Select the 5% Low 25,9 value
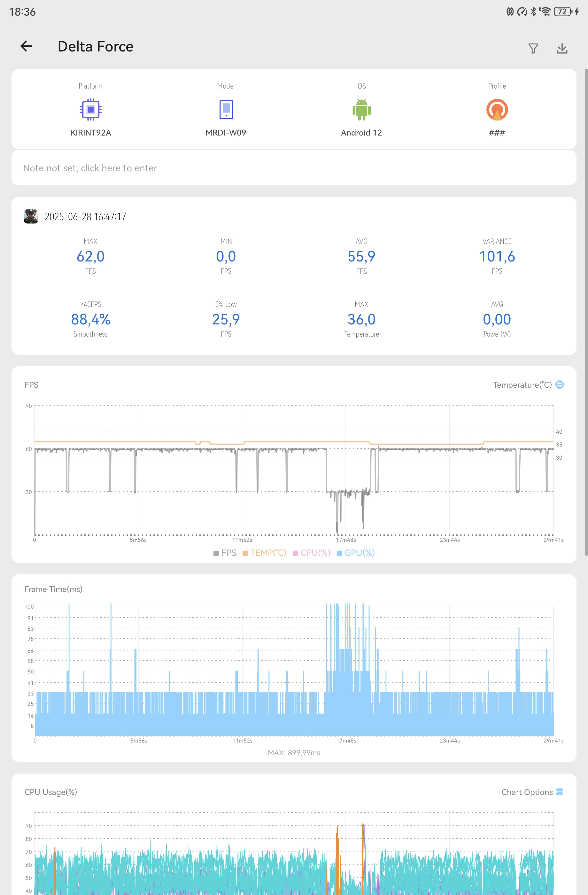 pyautogui.click(x=226, y=319)
